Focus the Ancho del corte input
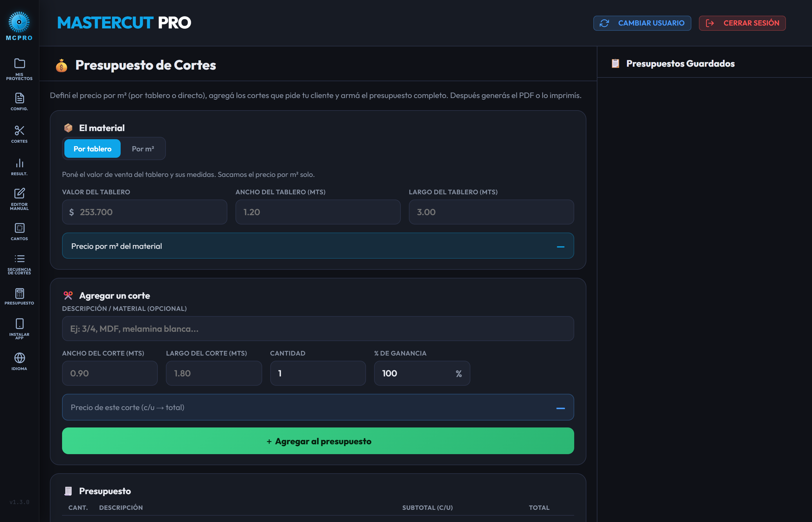This screenshot has height=522, width=812. pos(110,373)
